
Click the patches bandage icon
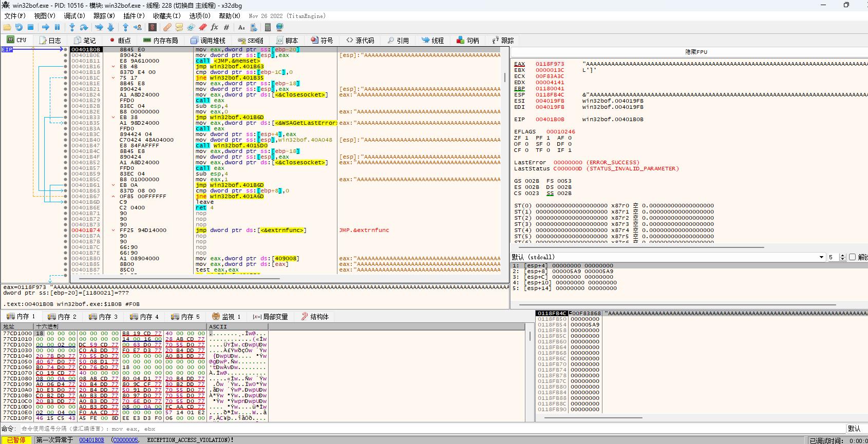pyautogui.click(x=167, y=27)
